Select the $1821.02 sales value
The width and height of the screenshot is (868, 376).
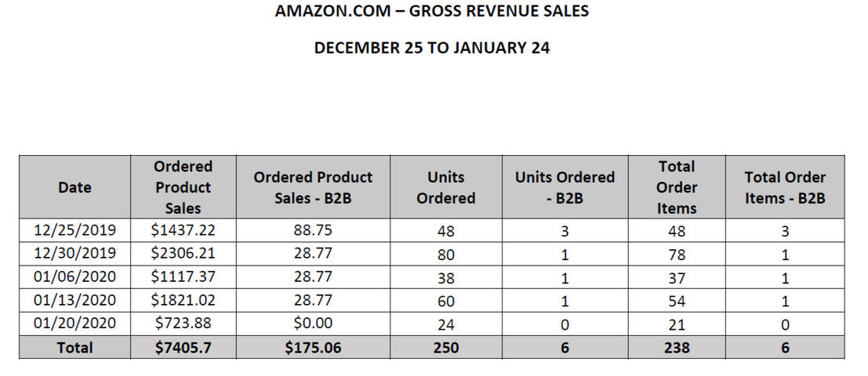[x=183, y=301]
